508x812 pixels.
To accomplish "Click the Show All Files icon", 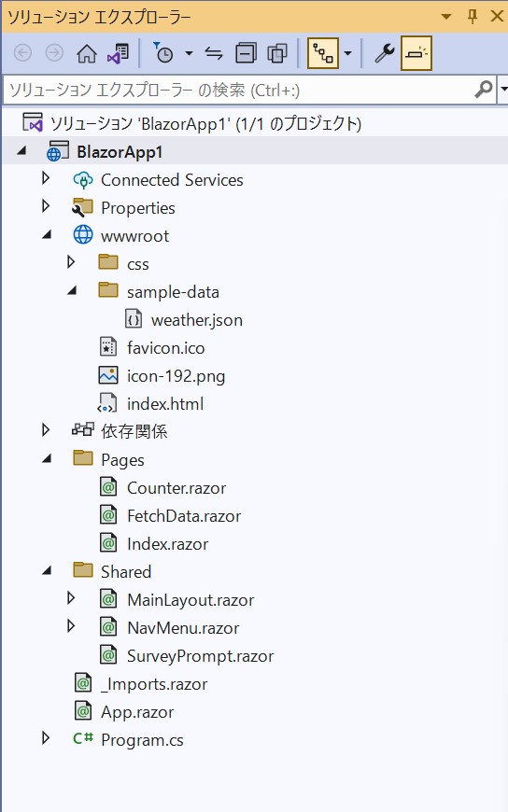I will (x=277, y=53).
